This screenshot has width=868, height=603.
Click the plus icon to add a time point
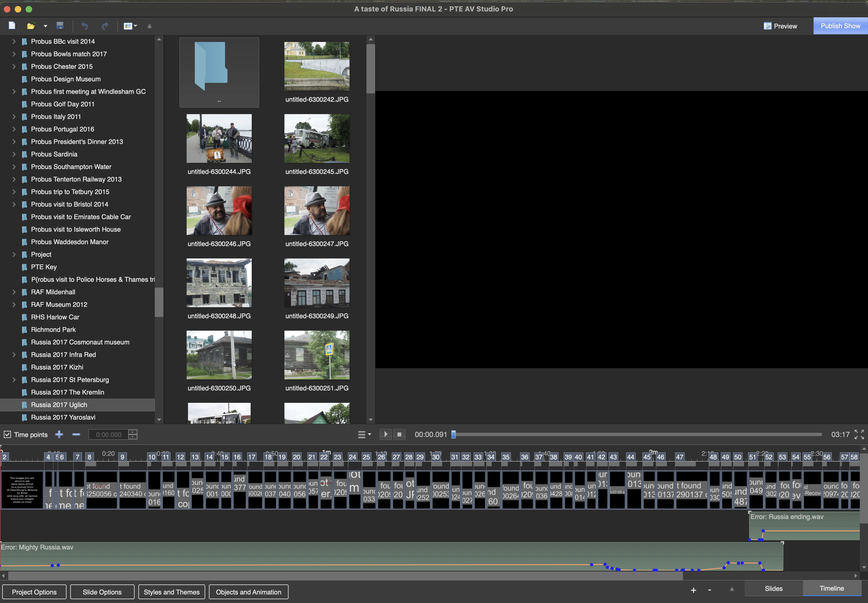[x=59, y=434]
